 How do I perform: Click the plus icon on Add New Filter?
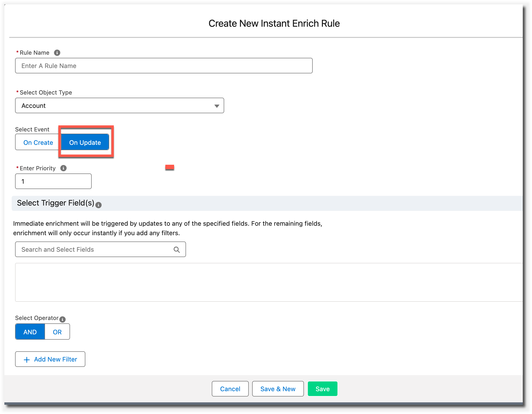(27, 360)
